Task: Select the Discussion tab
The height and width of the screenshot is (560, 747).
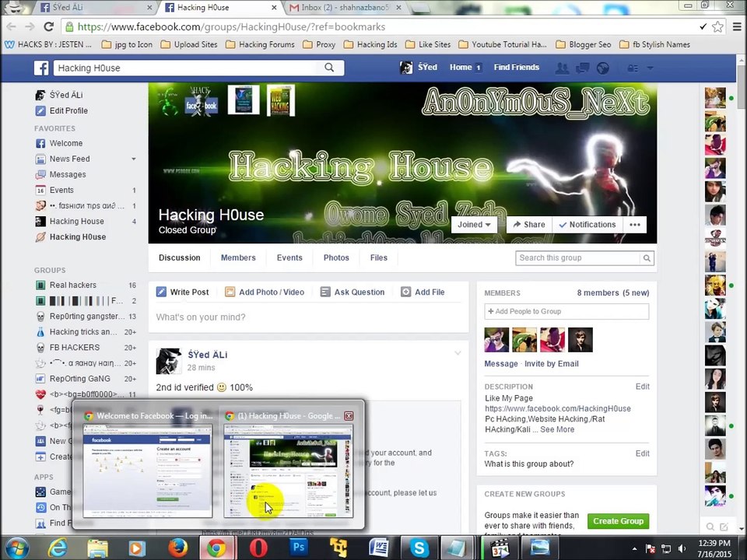Action: (180, 257)
